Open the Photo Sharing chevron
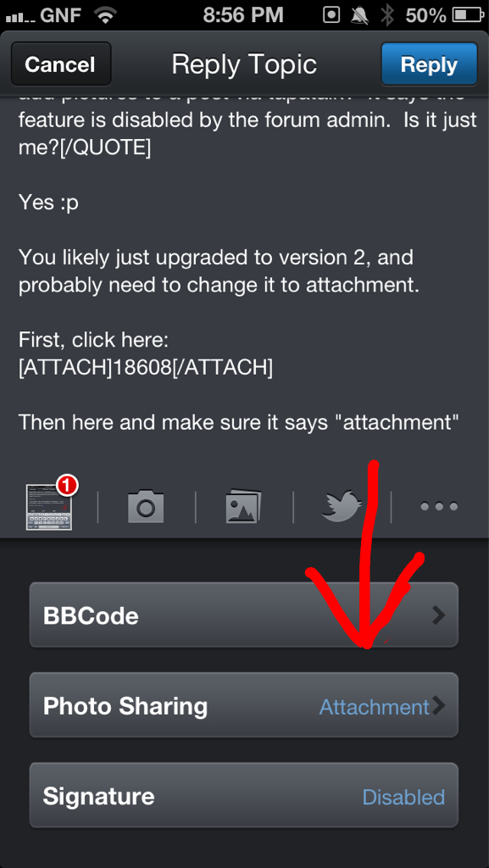 point(439,705)
